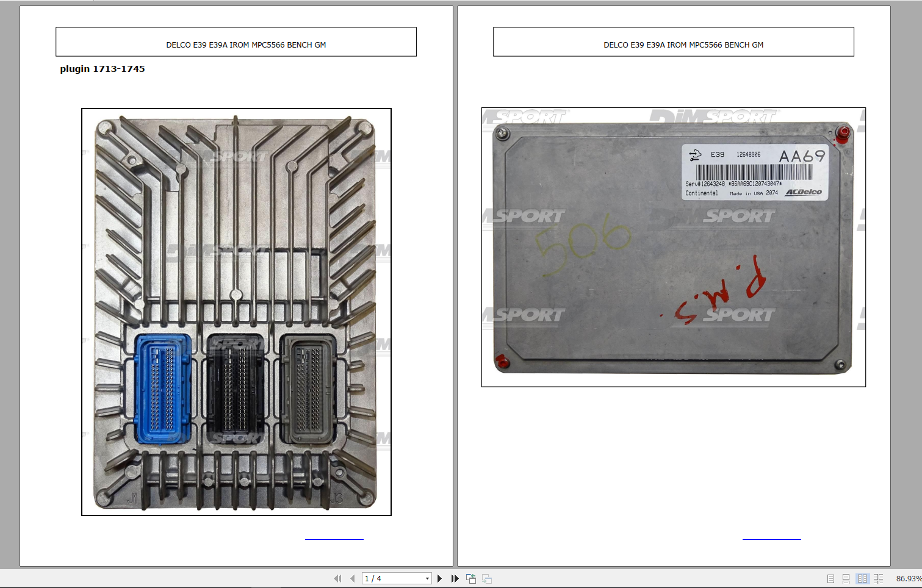Click the blue J1 connector in the ECU photo
922x588 pixels.
[x=162, y=387]
